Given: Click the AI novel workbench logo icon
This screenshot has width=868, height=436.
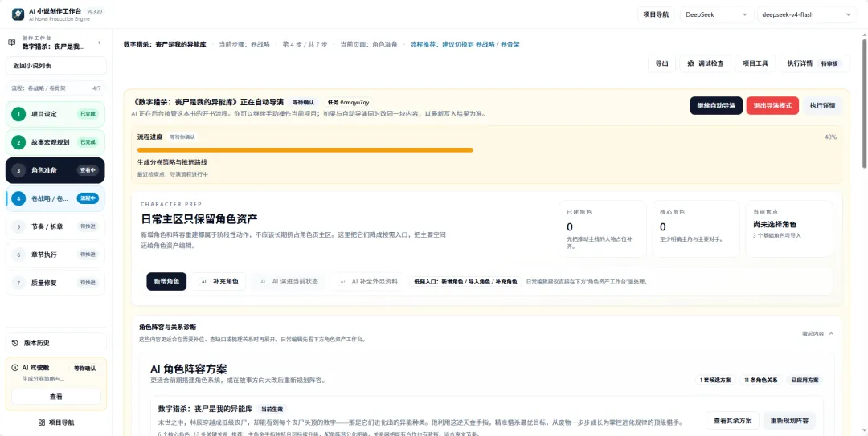Looking at the screenshot, I should [x=18, y=14].
